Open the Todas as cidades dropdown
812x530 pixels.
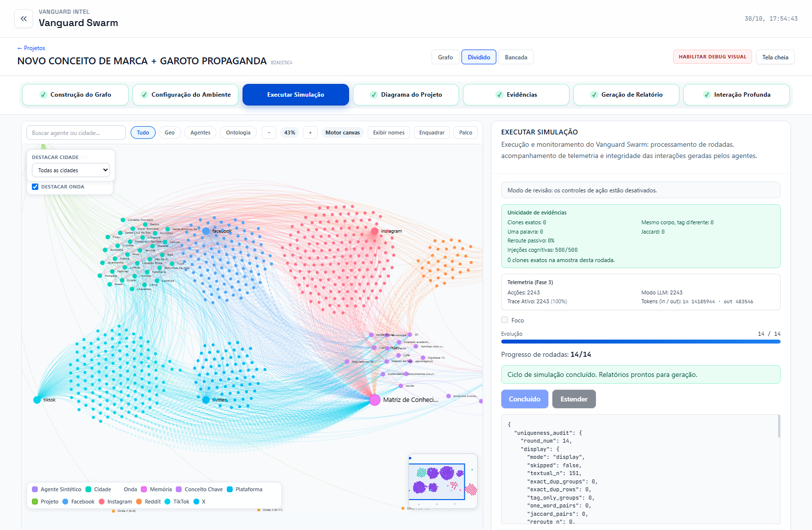[x=71, y=170]
